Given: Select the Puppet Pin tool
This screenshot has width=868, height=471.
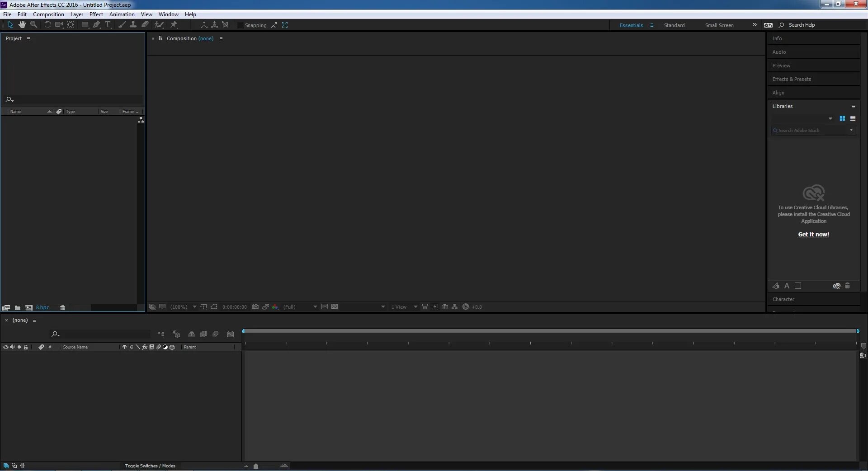Looking at the screenshot, I should (174, 25).
